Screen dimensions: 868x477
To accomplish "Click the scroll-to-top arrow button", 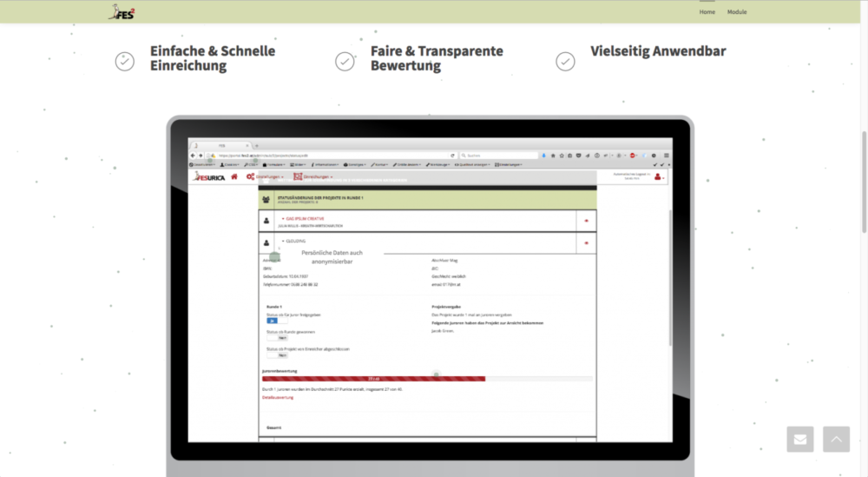I will coord(836,439).
